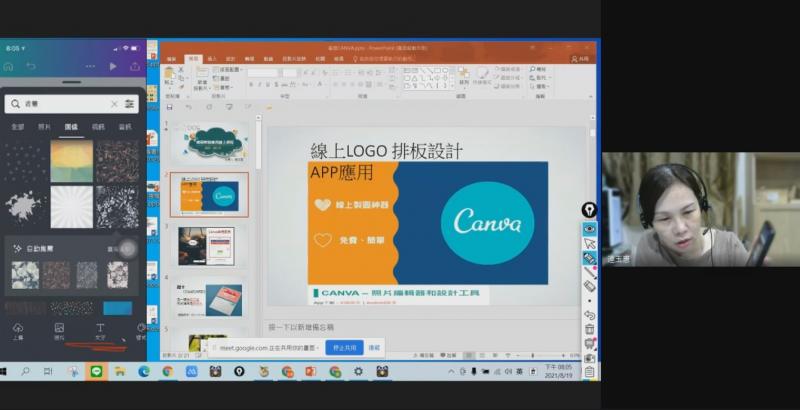Click the taskbar search magnifier

(x=25, y=372)
